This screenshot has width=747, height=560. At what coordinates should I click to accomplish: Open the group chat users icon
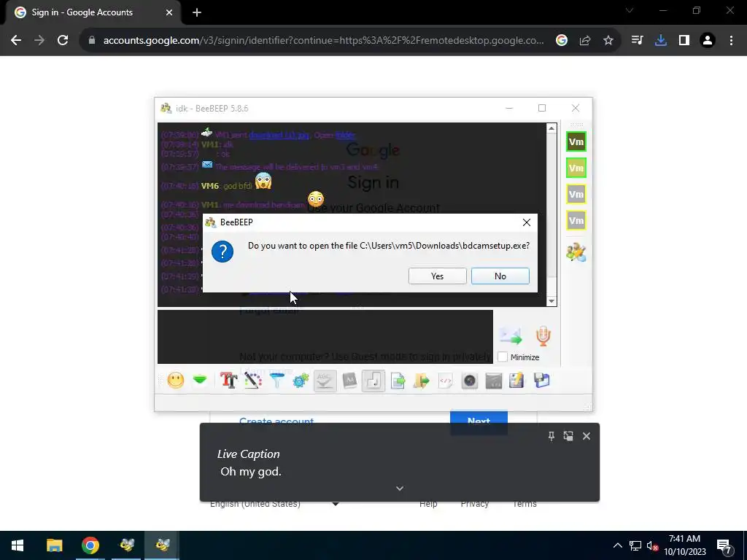click(x=576, y=252)
